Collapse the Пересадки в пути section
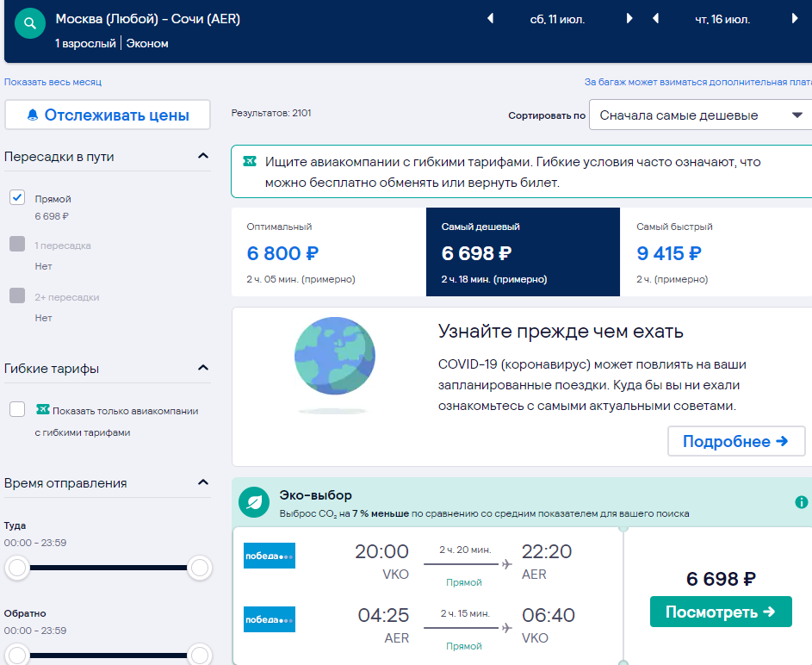The image size is (812, 665). click(203, 156)
